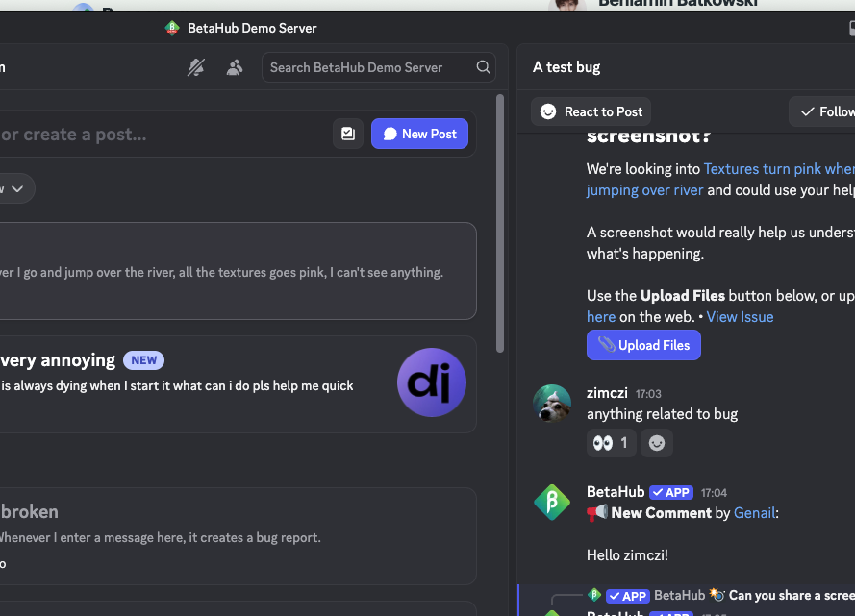Screen dimensions: 855x616
Task: Add a reaction with the smiley button
Action: 657,443
